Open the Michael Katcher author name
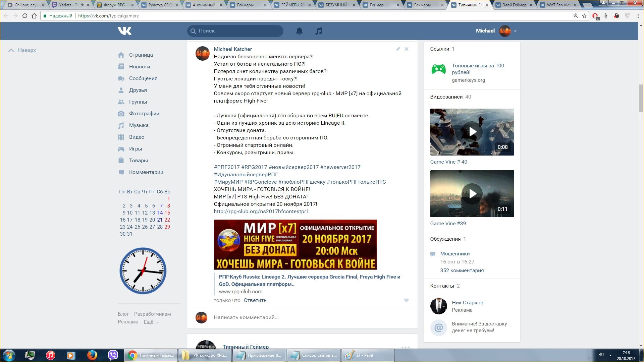The height and width of the screenshot is (362, 644). (233, 49)
